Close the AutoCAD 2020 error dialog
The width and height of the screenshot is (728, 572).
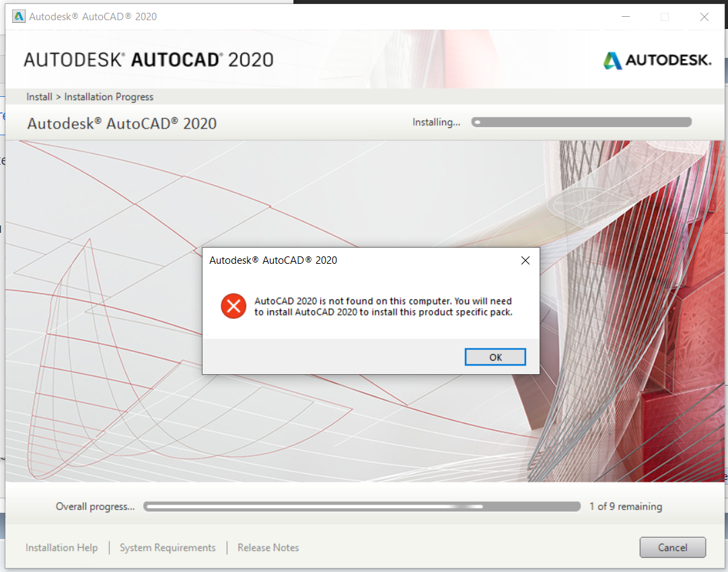[x=525, y=260]
